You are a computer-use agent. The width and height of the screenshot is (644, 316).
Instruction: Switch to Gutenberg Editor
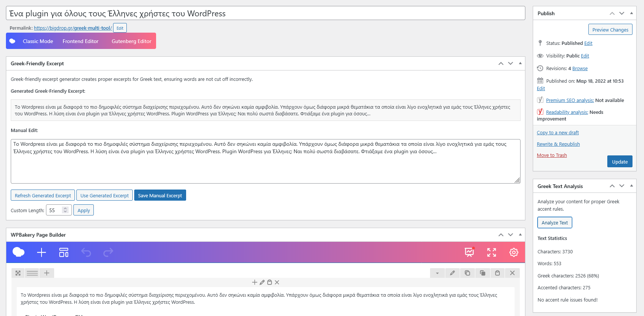[x=132, y=41]
